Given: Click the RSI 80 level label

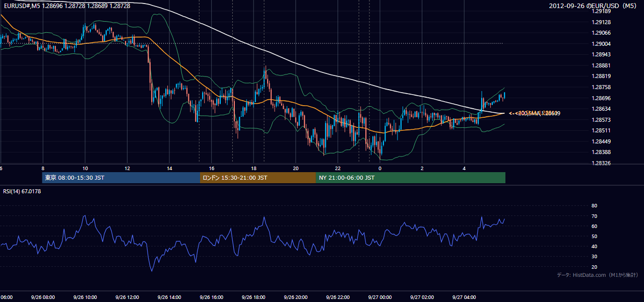Looking at the screenshot, I should click(594, 206).
